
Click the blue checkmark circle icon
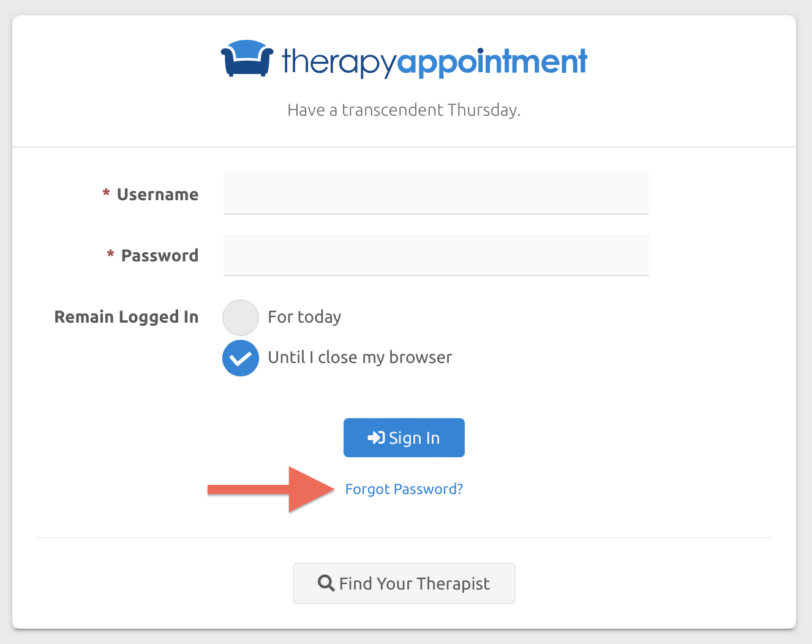pyautogui.click(x=241, y=358)
